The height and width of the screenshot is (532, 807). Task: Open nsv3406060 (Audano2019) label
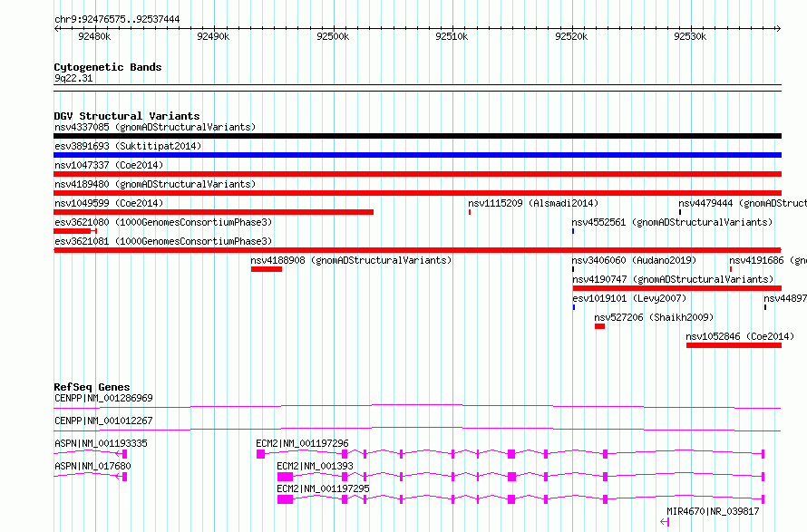click(x=634, y=260)
